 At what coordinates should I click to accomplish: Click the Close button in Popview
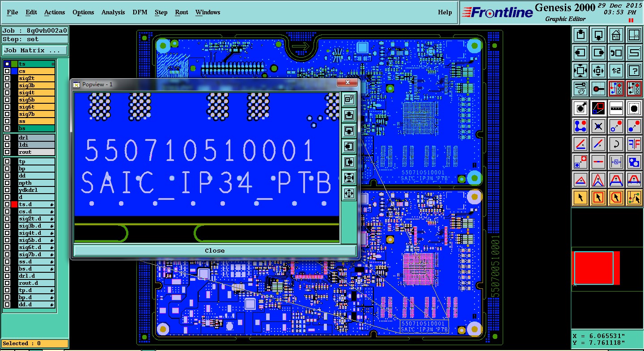215,250
